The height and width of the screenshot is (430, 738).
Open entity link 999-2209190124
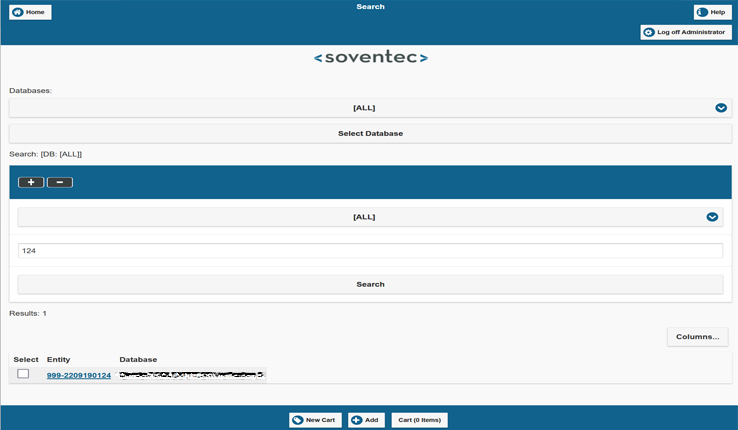[79, 375]
